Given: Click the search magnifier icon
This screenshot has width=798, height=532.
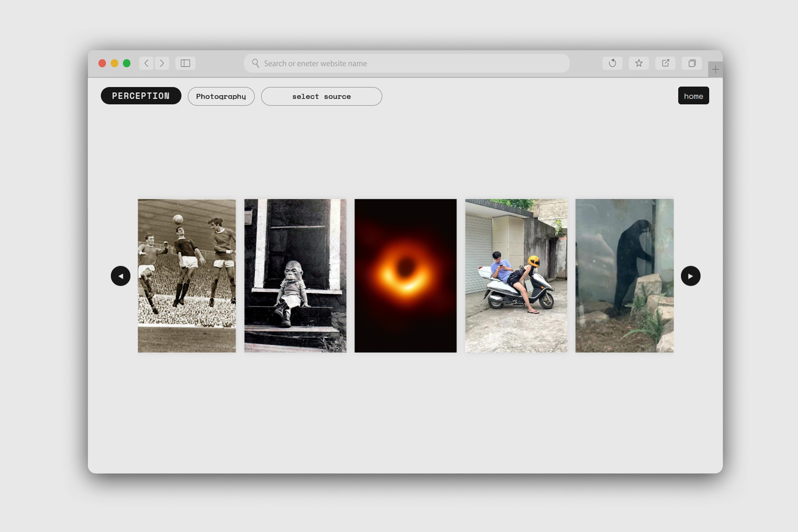Looking at the screenshot, I should click(x=256, y=63).
